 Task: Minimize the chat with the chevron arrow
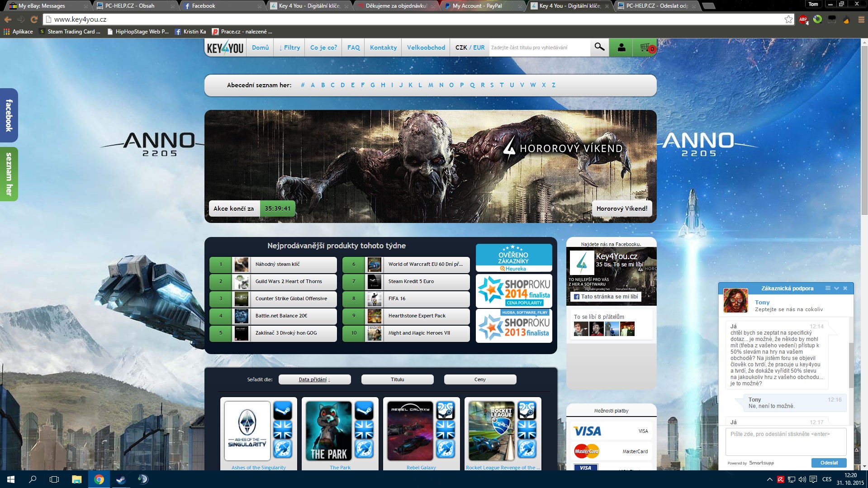pos(836,288)
